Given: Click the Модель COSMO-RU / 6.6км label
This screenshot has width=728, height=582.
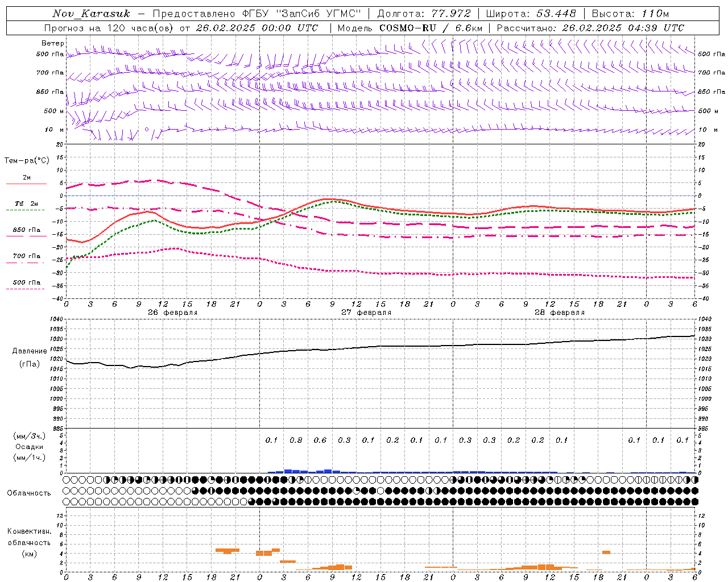Looking at the screenshot, I should point(410,28).
